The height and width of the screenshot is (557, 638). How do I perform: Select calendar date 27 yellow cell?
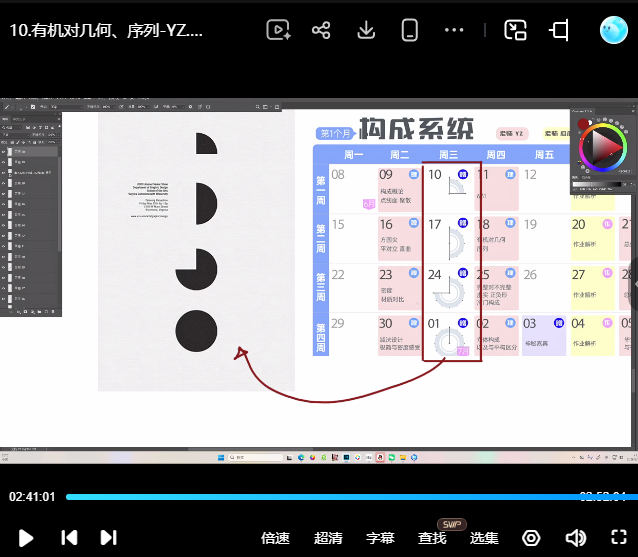[x=592, y=288]
